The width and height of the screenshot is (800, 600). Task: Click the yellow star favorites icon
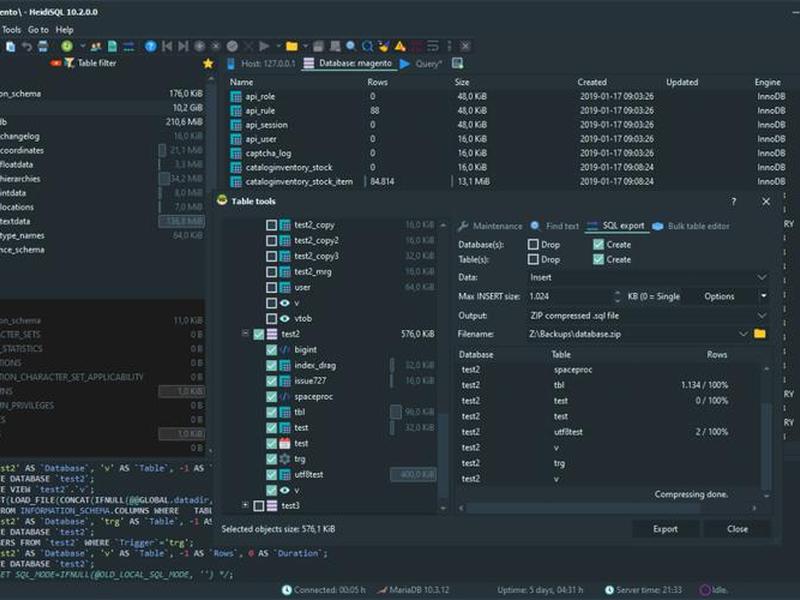tap(208, 63)
